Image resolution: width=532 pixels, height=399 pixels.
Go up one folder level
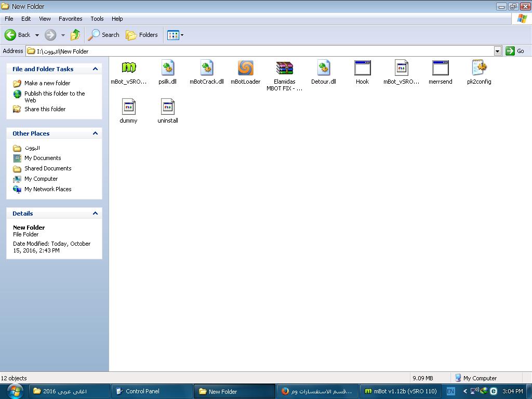click(x=75, y=35)
